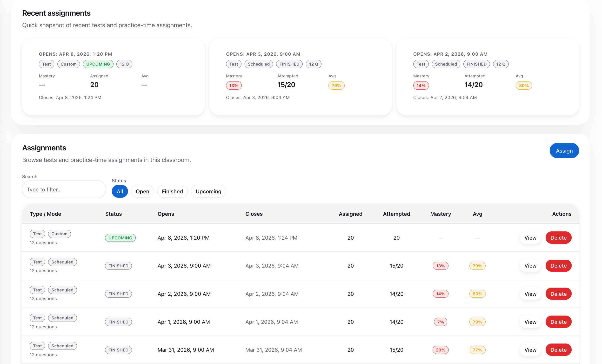
Task: Click the Status column header
Action: click(x=113, y=214)
